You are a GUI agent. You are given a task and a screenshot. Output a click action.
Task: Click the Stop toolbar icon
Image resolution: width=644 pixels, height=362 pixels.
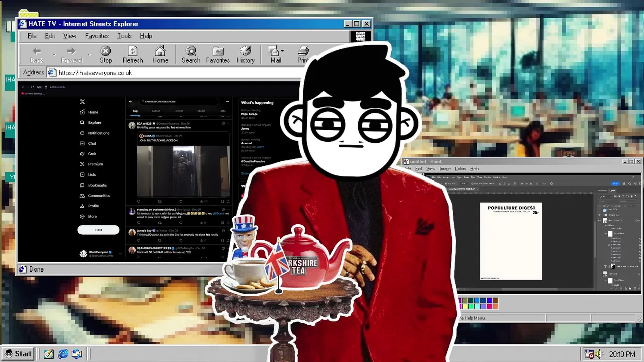pos(106,55)
